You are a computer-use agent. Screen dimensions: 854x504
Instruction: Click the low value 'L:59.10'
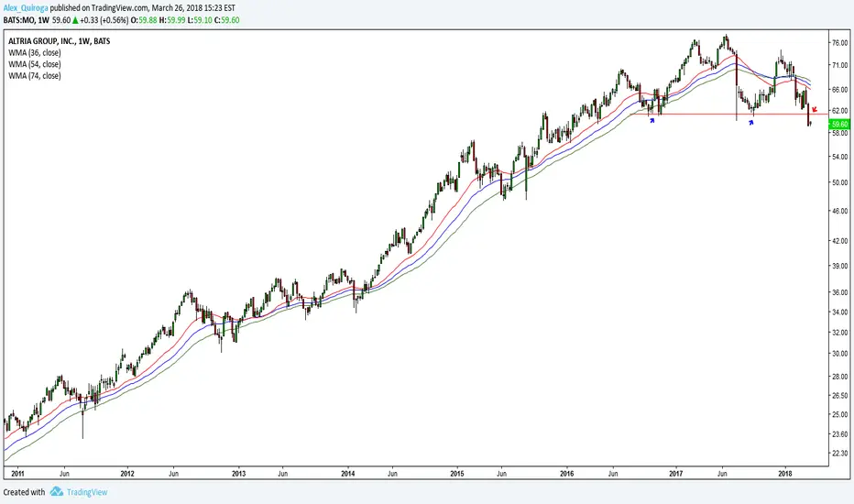[199, 20]
